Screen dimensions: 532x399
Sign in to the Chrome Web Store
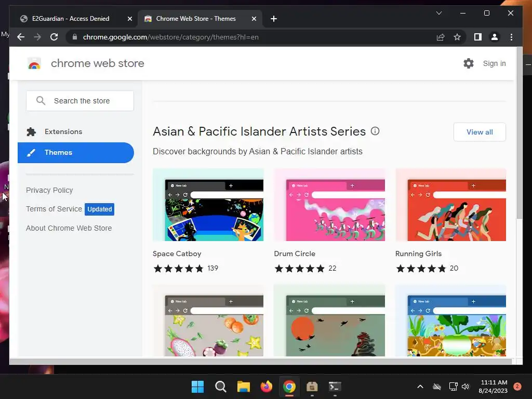(495, 63)
